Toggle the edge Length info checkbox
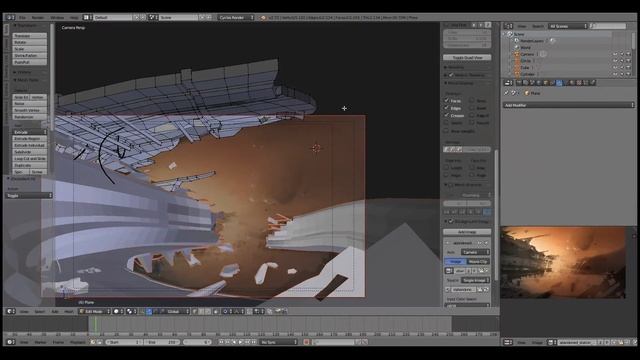Viewport: 640px width, 360px height. pos(447,167)
